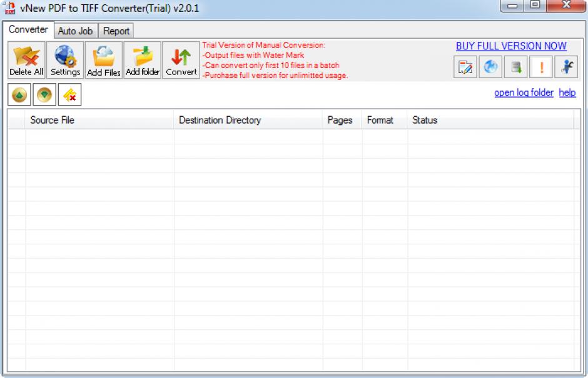Click Add Files folder icon
This screenshot has height=378, width=588.
pos(104,60)
